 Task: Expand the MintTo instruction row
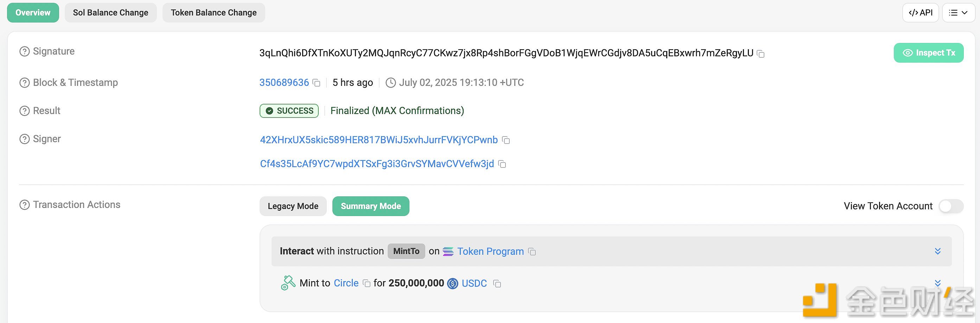pyautogui.click(x=937, y=252)
